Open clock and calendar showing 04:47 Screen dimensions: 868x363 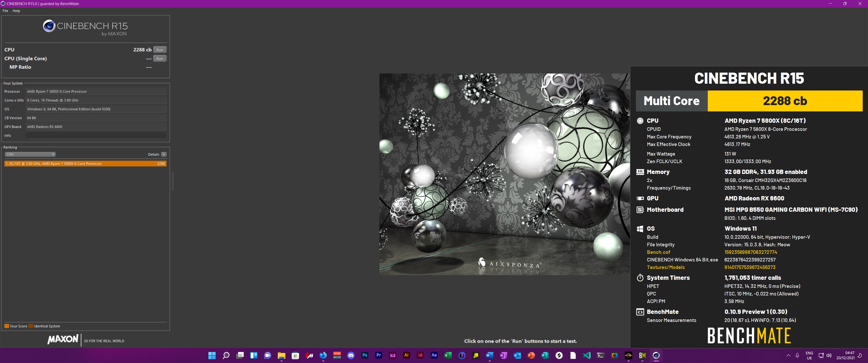[x=846, y=355]
